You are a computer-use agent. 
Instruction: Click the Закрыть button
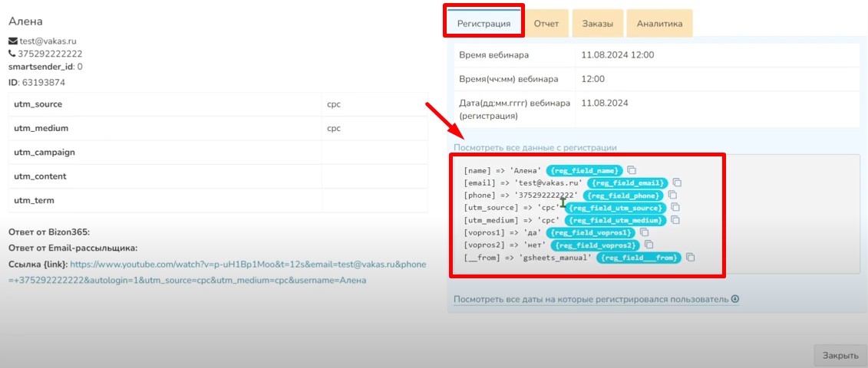click(840, 355)
